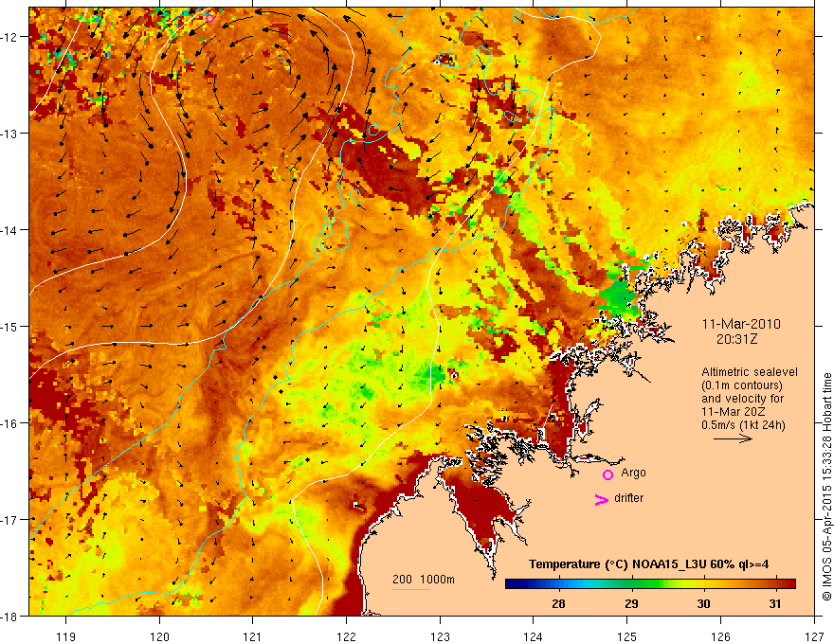Click the latitude axis label -18
834x644 pixels.
10,617
